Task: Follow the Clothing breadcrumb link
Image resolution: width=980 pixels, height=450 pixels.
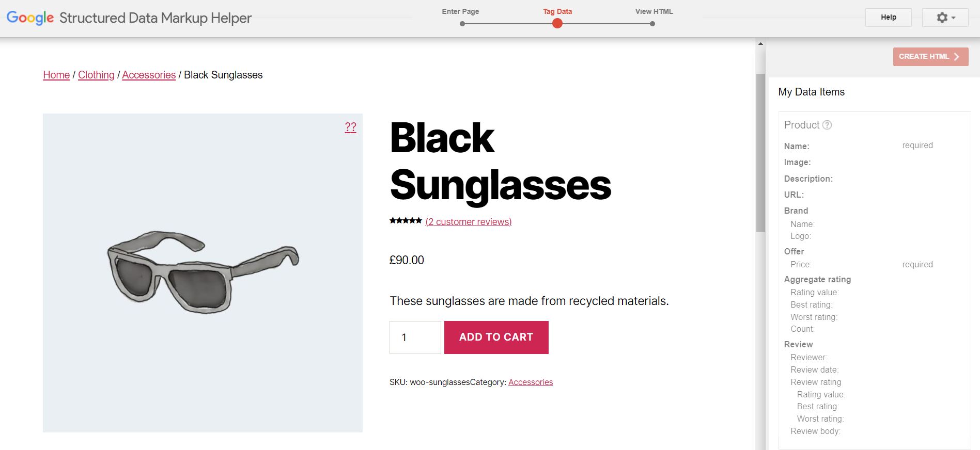Action: [96, 75]
